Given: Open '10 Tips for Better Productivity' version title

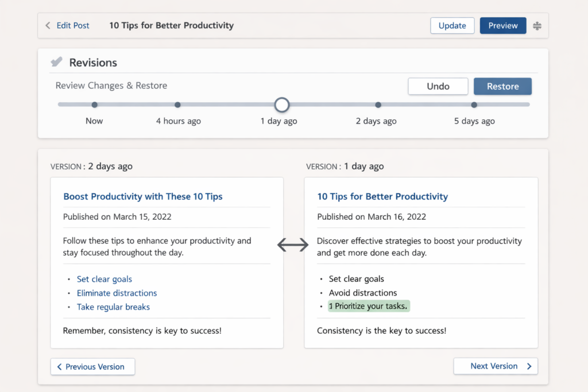Looking at the screenshot, I should tap(382, 196).
